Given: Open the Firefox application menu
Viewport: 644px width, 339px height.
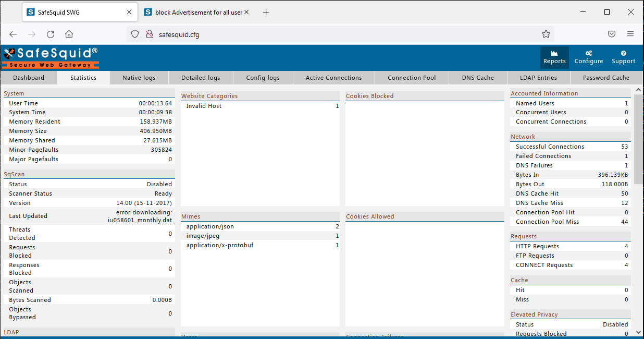Looking at the screenshot, I should click(630, 34).
